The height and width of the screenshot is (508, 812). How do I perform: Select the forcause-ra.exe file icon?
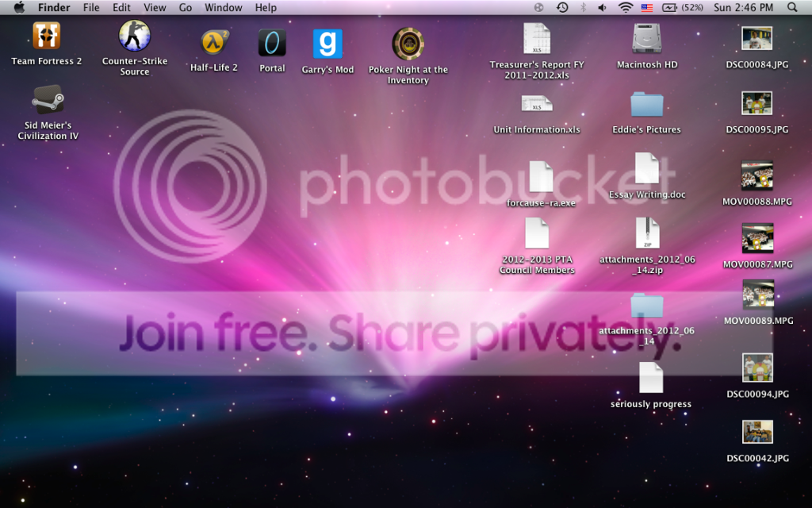[541, 176]
